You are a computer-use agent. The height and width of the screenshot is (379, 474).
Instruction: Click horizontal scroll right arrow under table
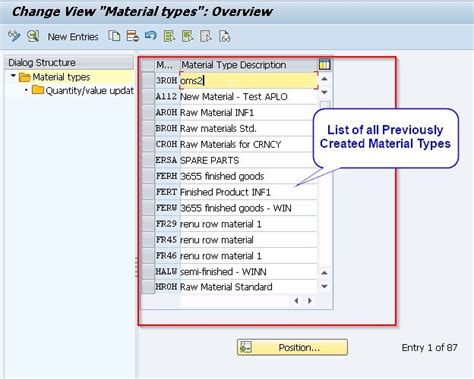coord(310,301)
